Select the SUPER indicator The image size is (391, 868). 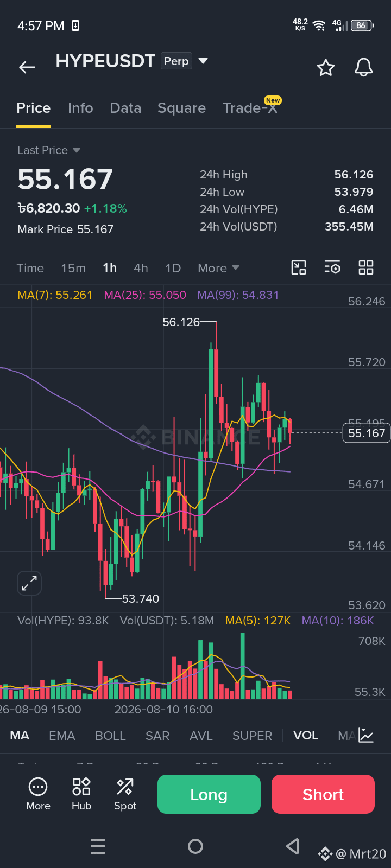coord(252,736)
